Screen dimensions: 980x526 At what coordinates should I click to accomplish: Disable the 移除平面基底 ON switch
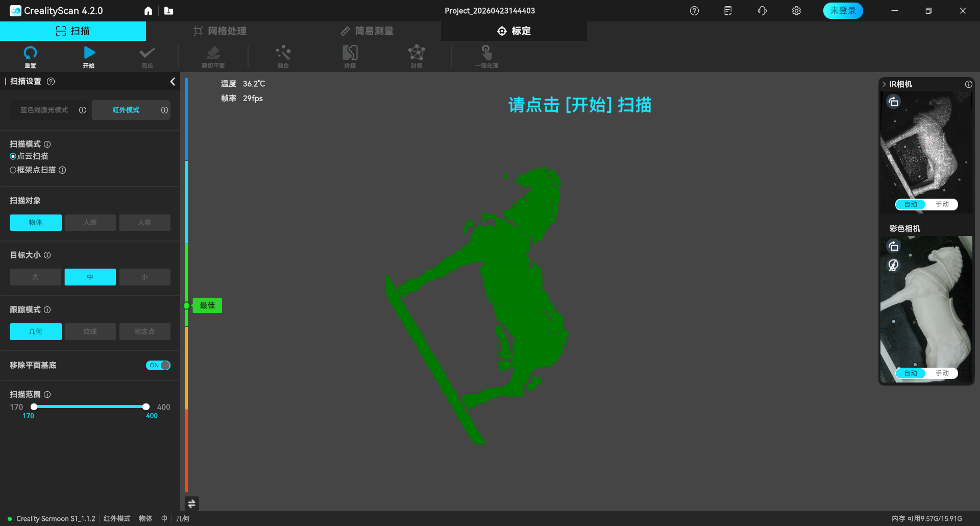coord(158,365)
